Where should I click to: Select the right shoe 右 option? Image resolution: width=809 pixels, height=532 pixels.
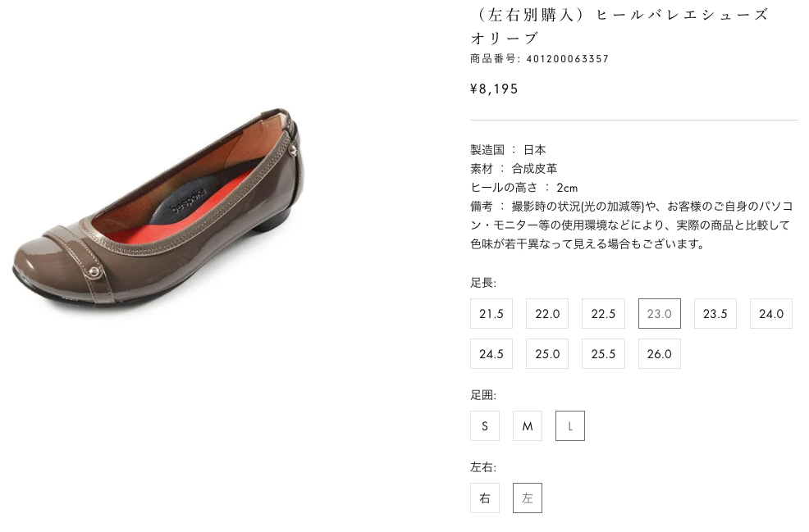point(484,498)
